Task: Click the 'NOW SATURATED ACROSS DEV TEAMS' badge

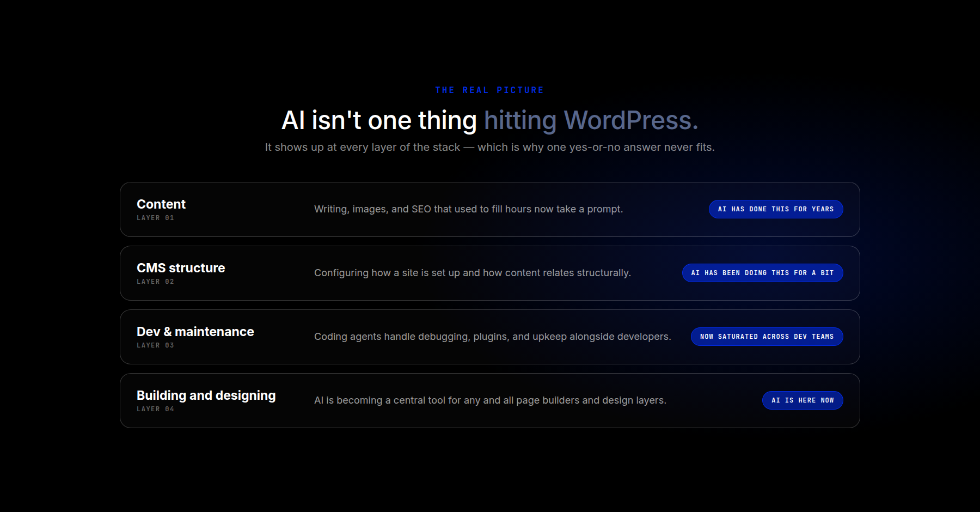Action: point(767,337)
